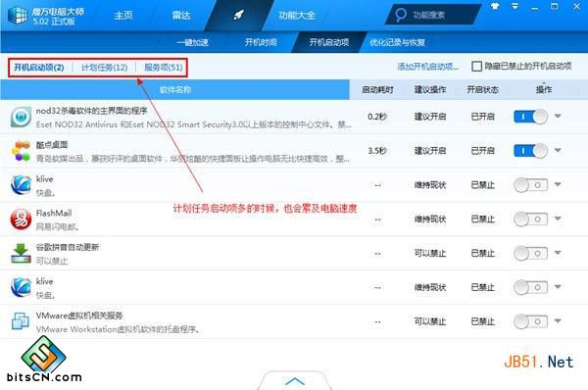The image size is (588, 390).
Task: Sort by 开启状态 column header
Action: click(482, 89)
